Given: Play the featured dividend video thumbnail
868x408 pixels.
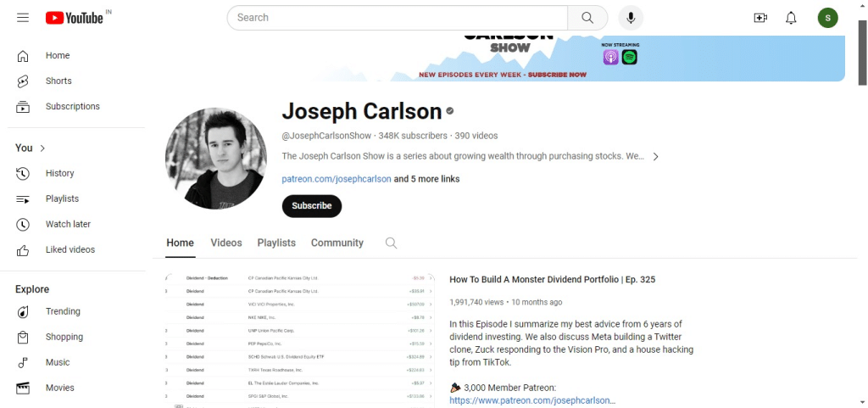Looking at the screenshot, I should tap(299, 340).
